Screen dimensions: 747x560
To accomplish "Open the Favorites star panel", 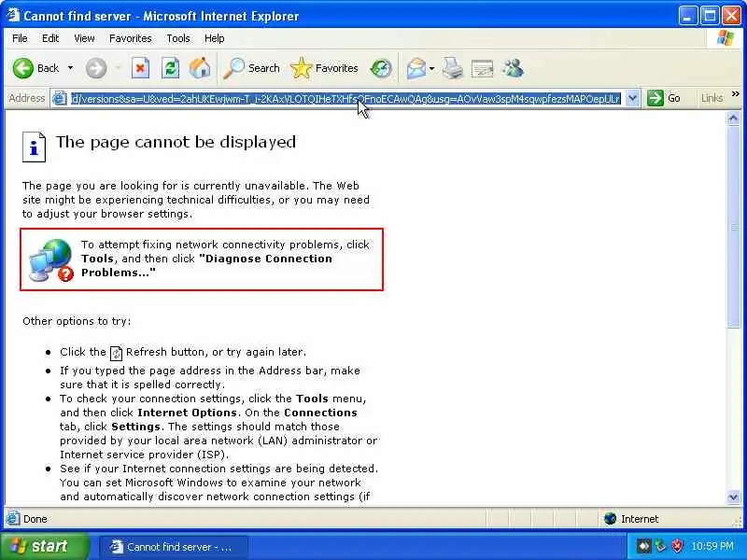I will pos(324,68).
